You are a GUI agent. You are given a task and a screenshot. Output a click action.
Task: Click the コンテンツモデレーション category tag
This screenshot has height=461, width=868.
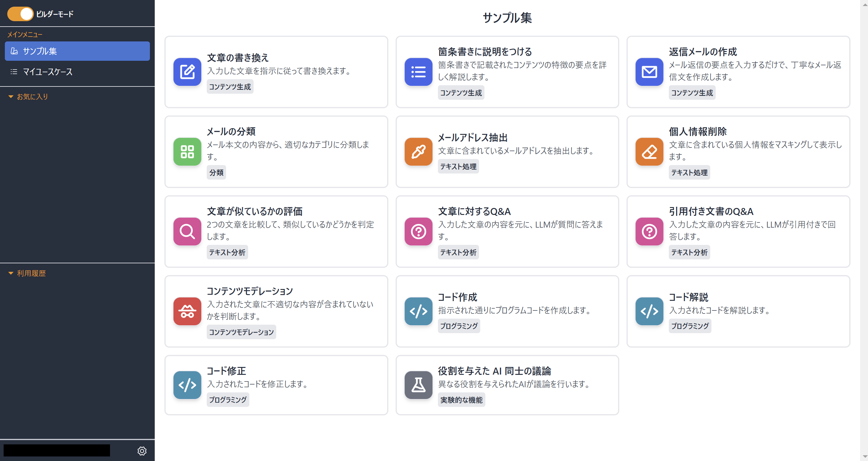pyautogui.click(x=241, y=332)
